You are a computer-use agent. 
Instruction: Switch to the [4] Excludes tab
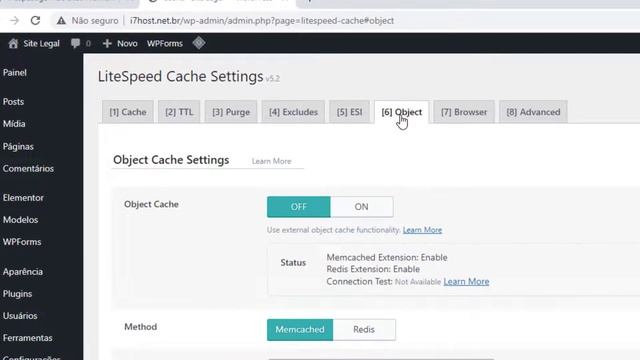pos(293,112)
